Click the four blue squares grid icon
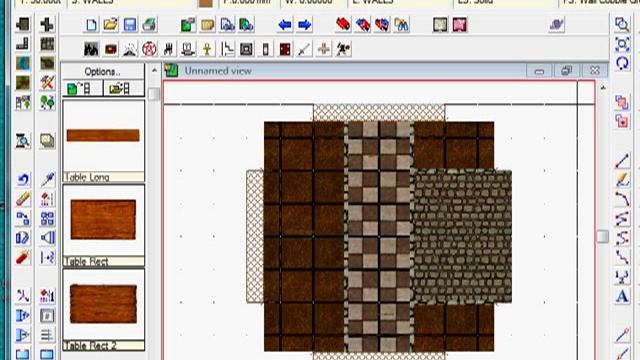This screenshot has width=640, height=360. [47, 218]
